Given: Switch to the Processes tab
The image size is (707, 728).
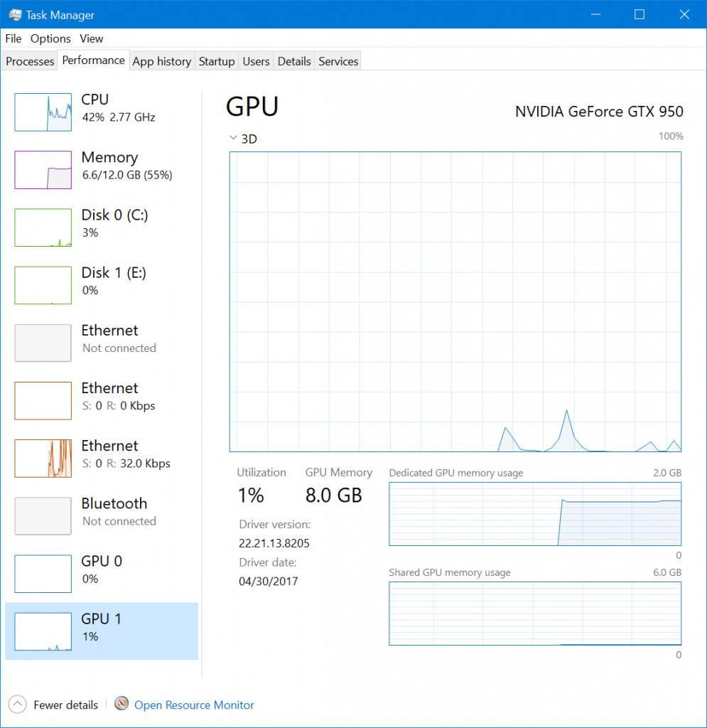Looking at the screenshot, I should pos(29,61).
